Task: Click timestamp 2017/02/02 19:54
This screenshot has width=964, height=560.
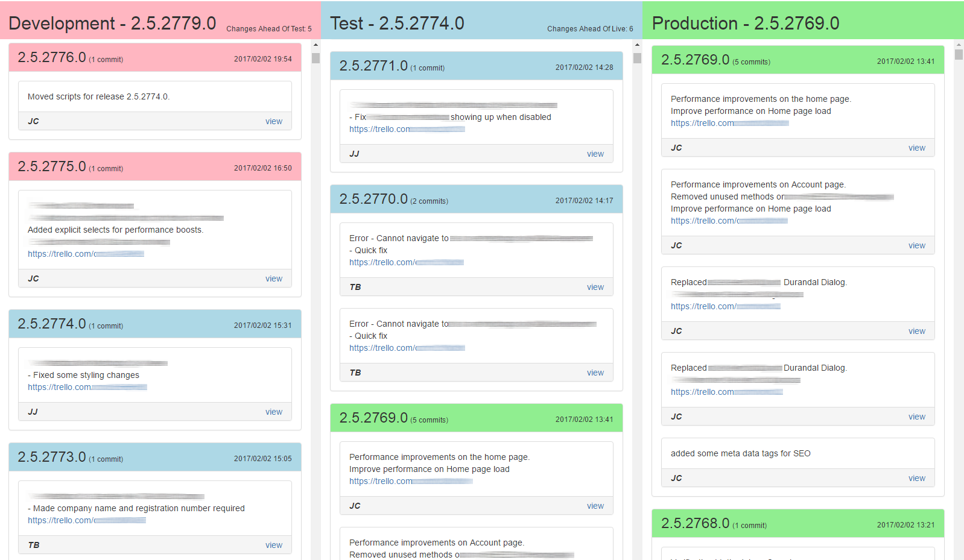Action: pyautogui.click(x=263, y=59)
